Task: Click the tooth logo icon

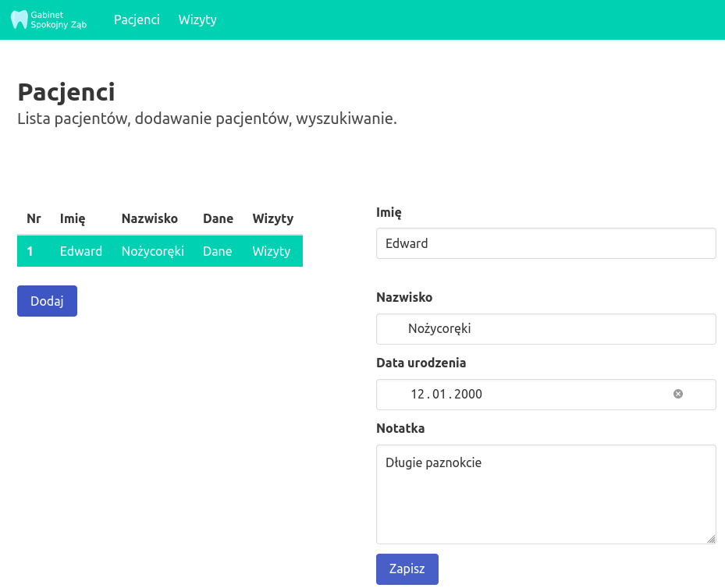Action: point(19,20)
